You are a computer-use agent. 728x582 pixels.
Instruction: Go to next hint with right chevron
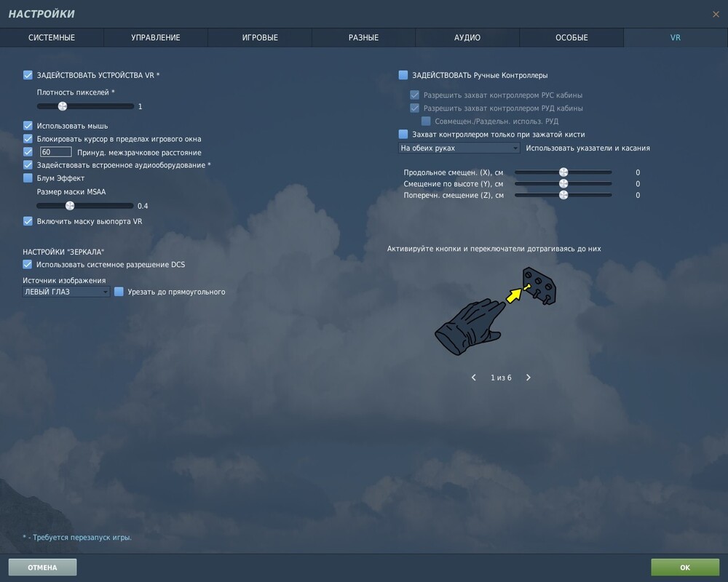coord(528,378)
